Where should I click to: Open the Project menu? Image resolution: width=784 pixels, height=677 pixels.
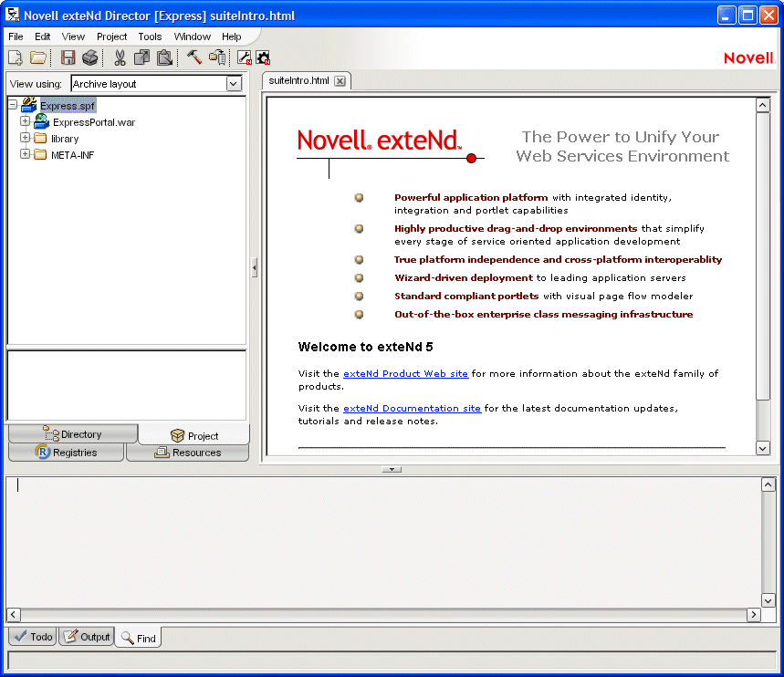(x=111, y=36)
